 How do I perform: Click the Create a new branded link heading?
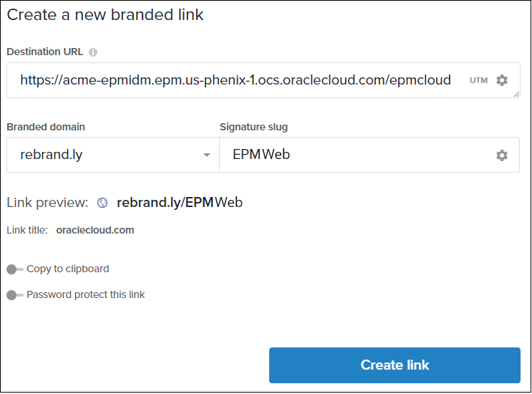click(x=105, y=15)
